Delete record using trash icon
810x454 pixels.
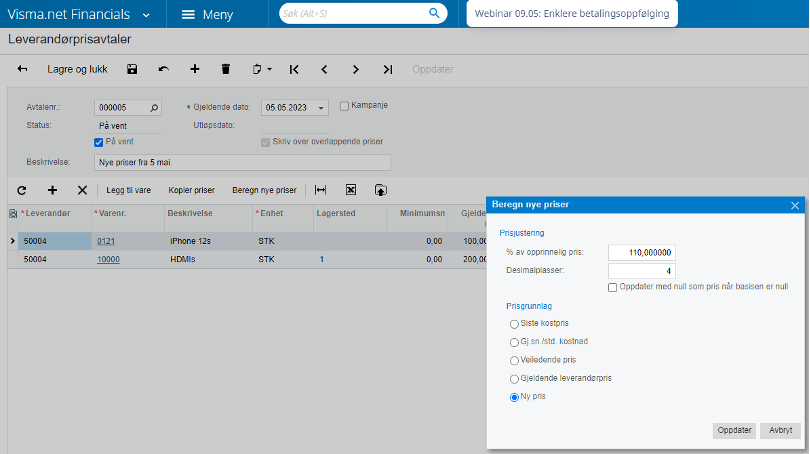click(x=225, y=69)
